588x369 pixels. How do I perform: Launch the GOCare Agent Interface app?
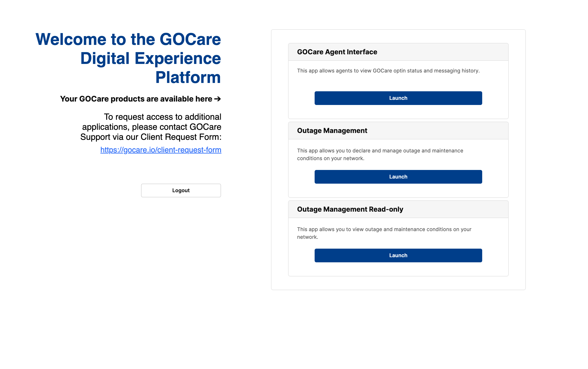398,98
